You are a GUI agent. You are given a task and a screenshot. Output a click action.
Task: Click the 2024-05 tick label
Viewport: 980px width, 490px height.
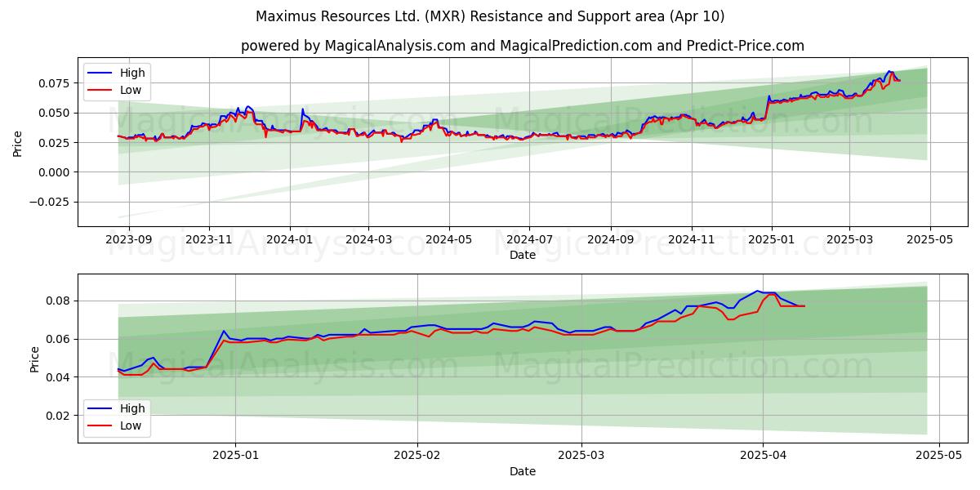448,239
